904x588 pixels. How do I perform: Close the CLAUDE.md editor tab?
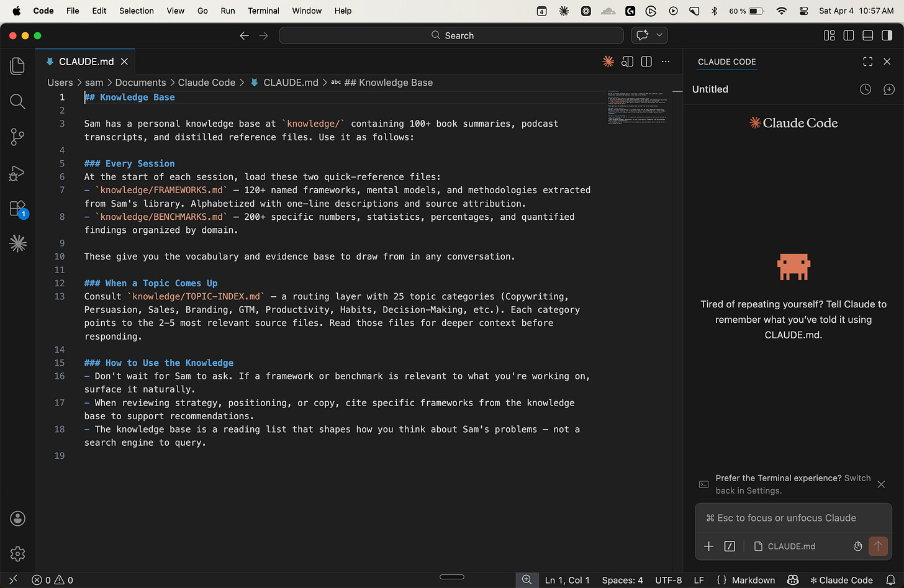(124, 61)
